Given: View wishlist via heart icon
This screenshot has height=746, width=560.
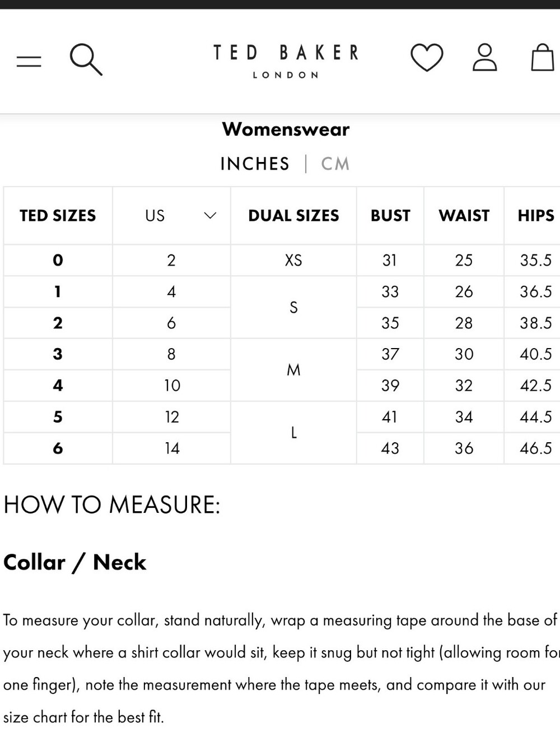Looking at the screenshot, I should pyautogui.click(x=427, y=57).
